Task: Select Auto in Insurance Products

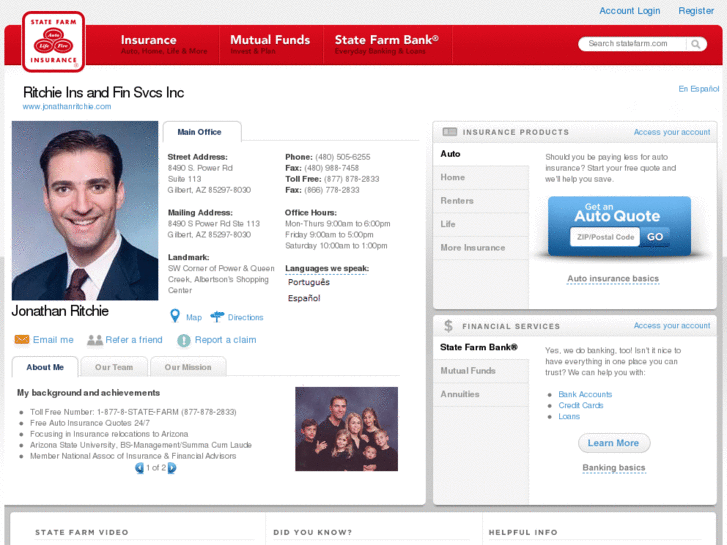Action: pyautogui.click(x=481, y=154)
